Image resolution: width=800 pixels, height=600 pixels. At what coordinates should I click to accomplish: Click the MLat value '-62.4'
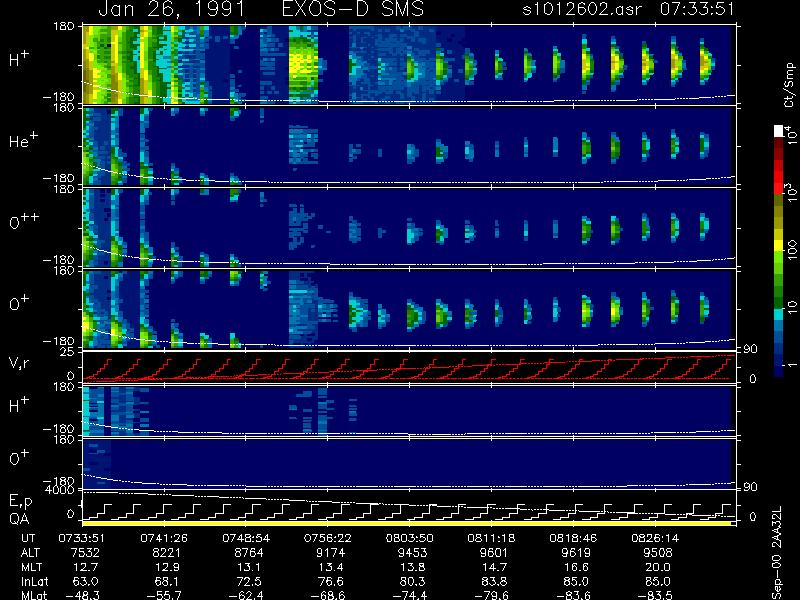click(x=246, y=595)
